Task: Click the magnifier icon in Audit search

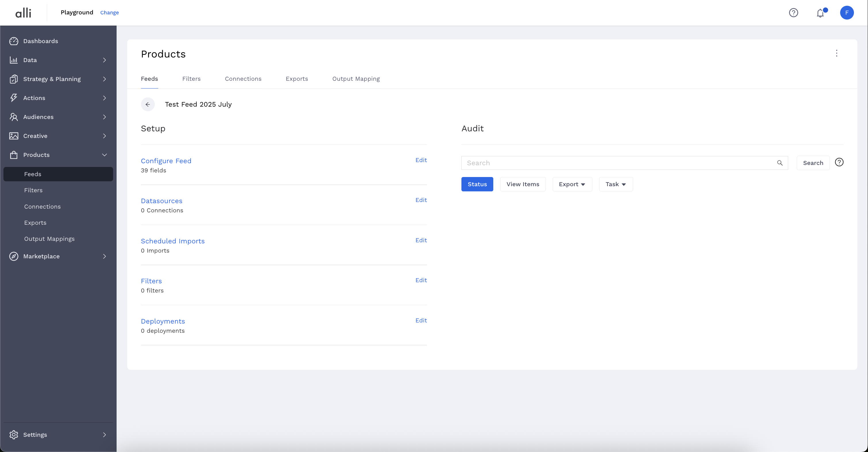Action: click(x=780, y=163)
